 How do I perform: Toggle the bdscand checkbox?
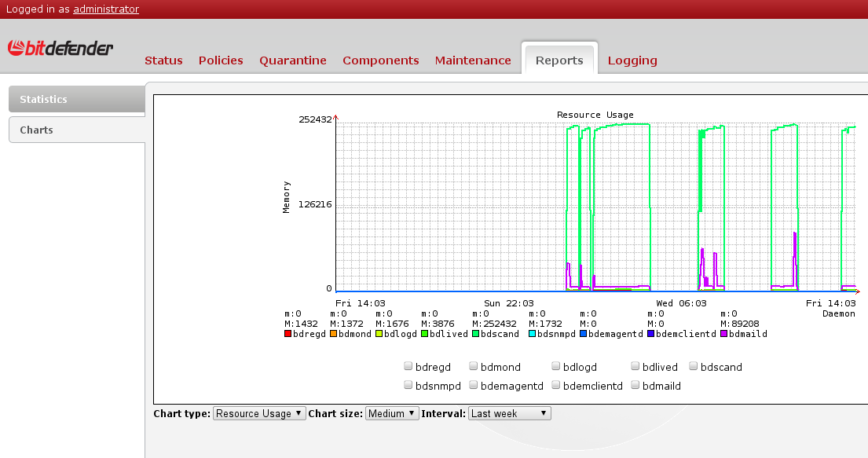[694, 366]
